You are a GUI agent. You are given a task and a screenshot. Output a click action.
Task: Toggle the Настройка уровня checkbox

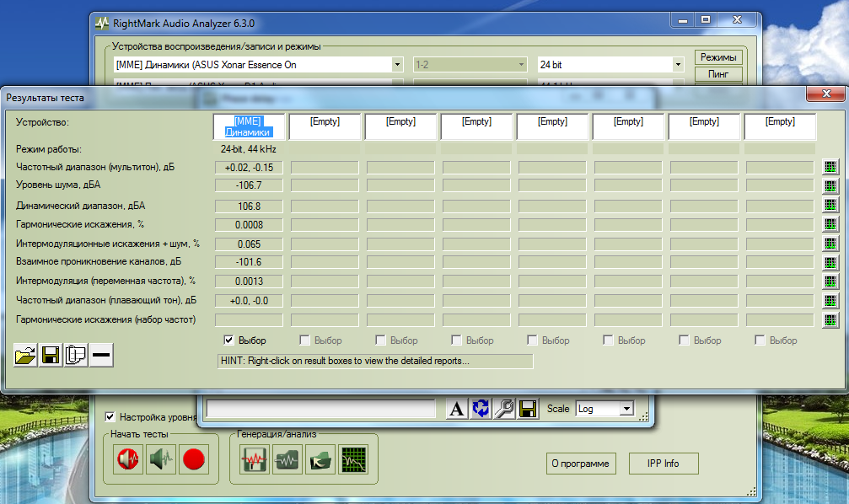(x=110, y=416)
